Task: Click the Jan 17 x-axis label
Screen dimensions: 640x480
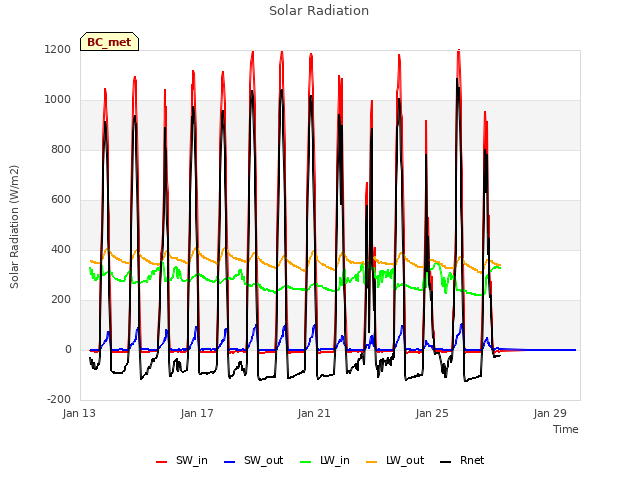Action: 197,413
